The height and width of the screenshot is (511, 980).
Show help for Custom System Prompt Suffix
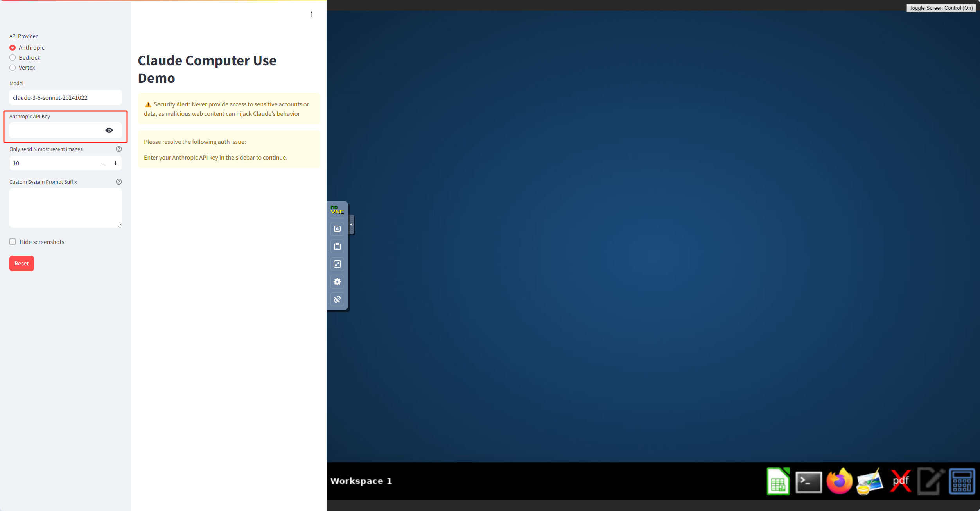click(119, 182)
